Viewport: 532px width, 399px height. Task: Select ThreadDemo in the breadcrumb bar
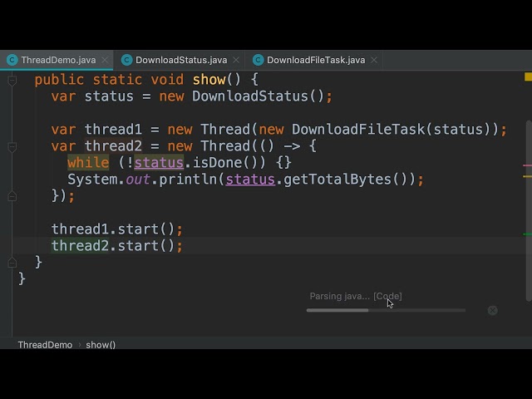(45, 345)
